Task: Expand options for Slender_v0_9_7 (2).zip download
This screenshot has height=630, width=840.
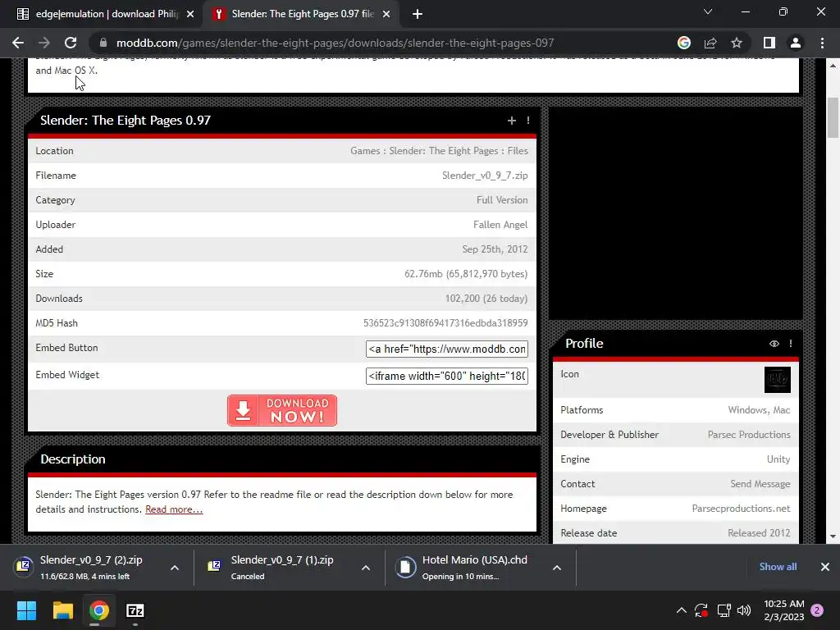Action: [x=175, y=568]
